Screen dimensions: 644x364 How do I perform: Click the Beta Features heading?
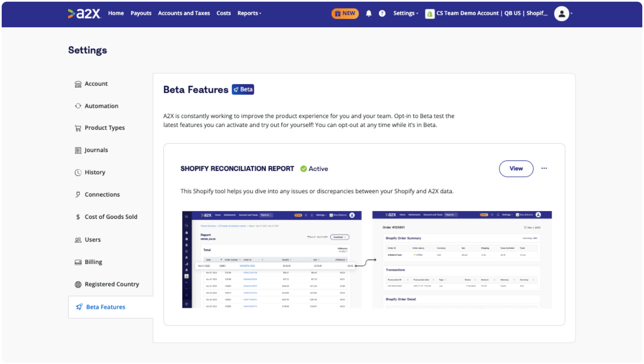(x=196, y=90)
